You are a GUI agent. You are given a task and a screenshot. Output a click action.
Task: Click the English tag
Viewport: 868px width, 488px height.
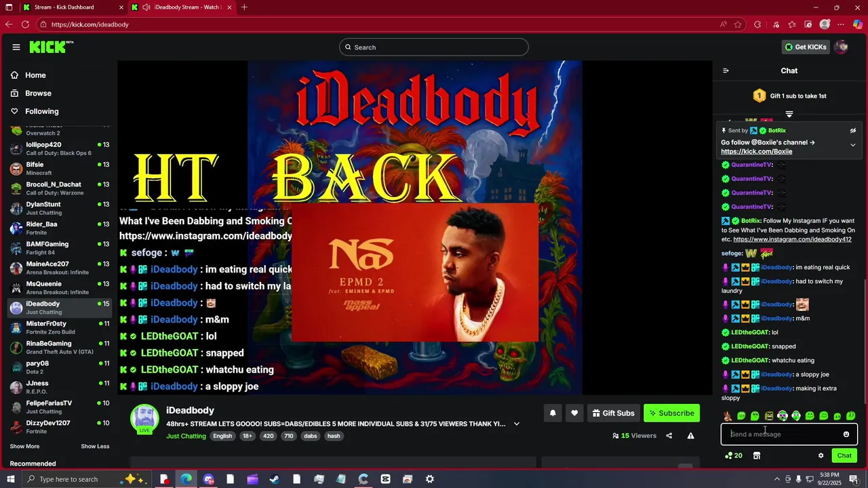pos(222,436)
